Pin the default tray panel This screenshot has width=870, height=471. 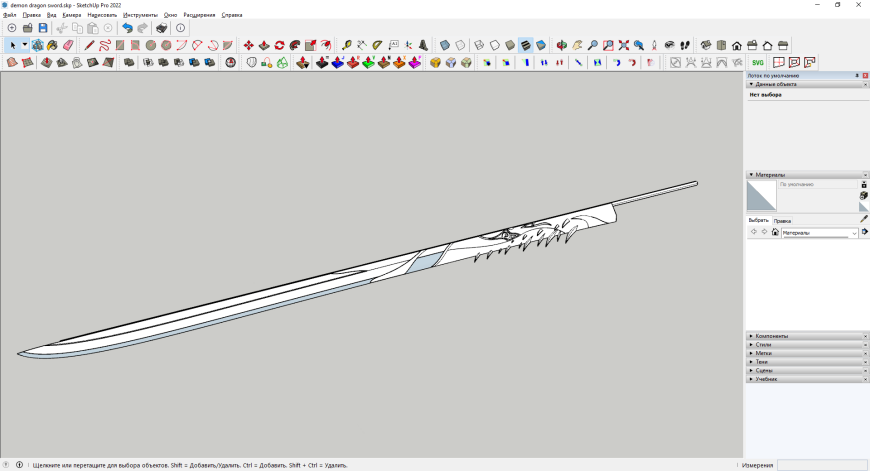point(857,76)
